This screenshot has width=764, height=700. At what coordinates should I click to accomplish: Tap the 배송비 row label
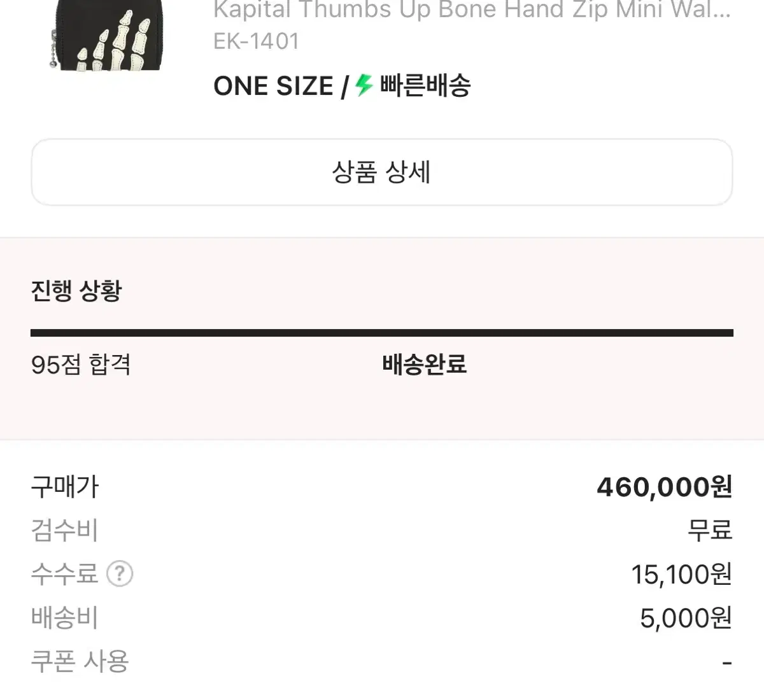pyautogui.click(x=64, y=618)
